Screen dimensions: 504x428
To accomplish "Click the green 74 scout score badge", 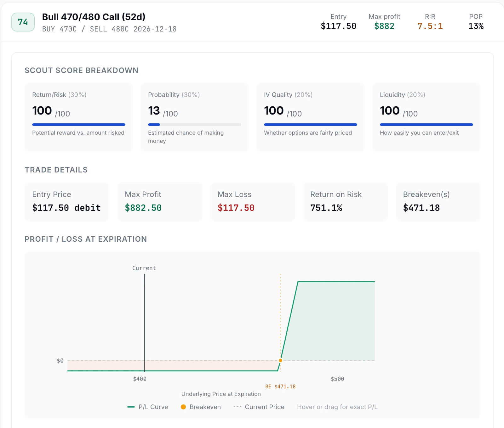I will (x=23, y=22).
